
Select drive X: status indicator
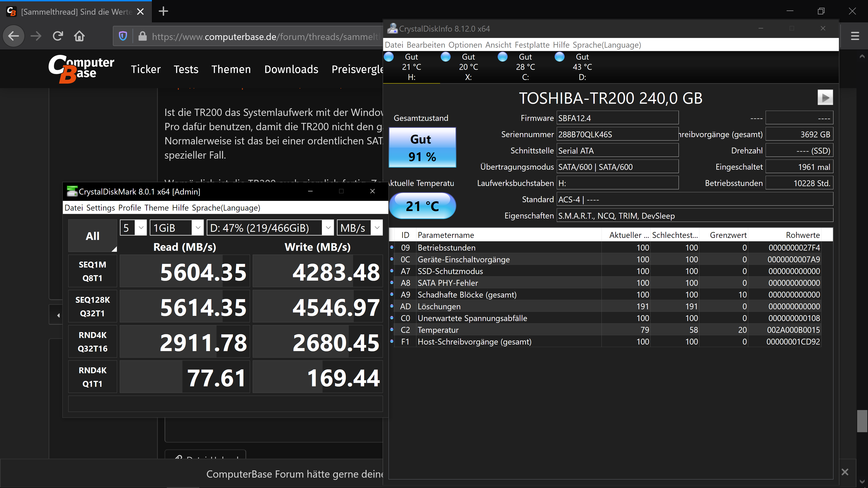pyautogui.click(x=468, y=67)
